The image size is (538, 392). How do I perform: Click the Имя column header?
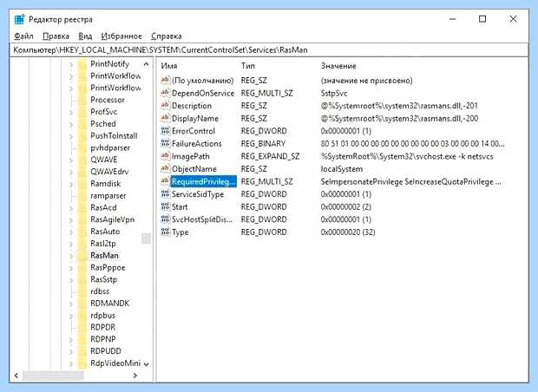pyautogui.click(x=169, y=66)
